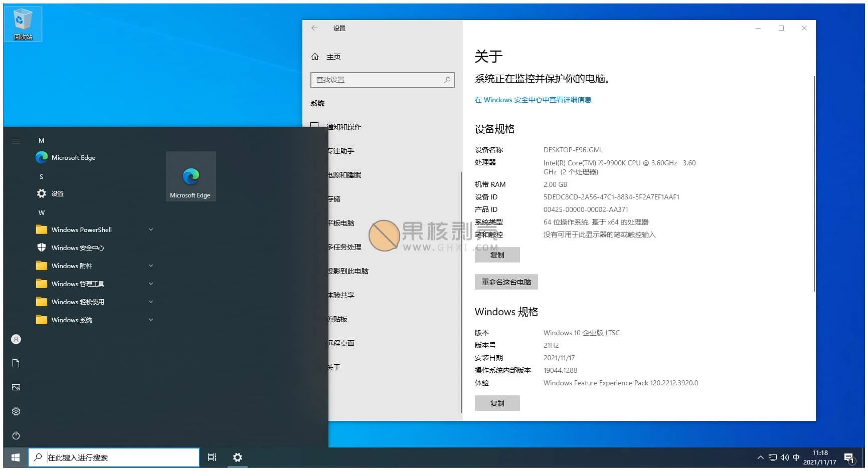Maximize the Settings window
This screenshot has height=471, width=868.
[781, 28]
